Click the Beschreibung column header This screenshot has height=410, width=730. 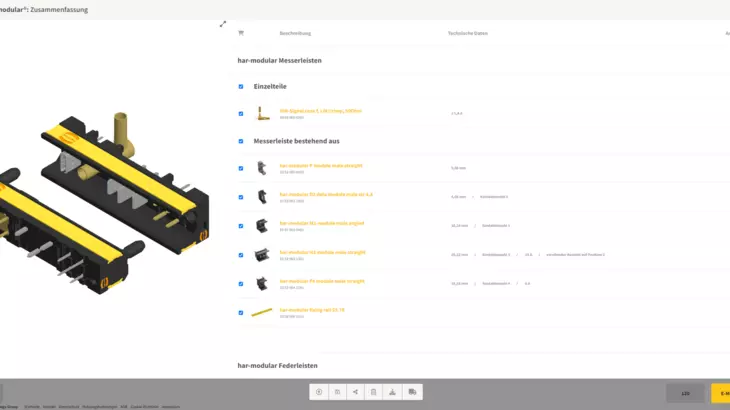(295, 33)
